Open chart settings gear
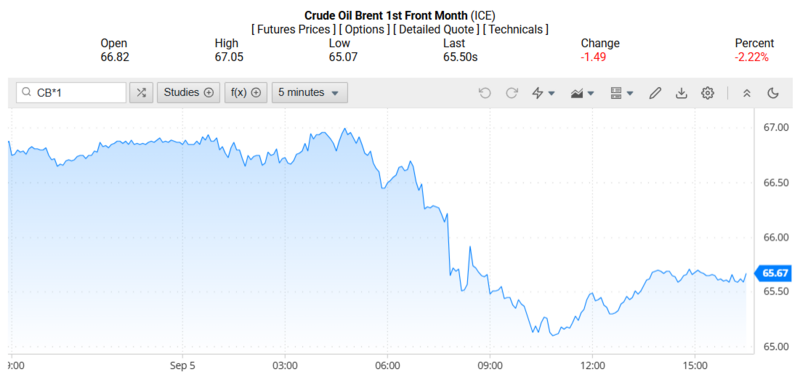The width and height of the screenshot is (800, 372). click(707, 93)
